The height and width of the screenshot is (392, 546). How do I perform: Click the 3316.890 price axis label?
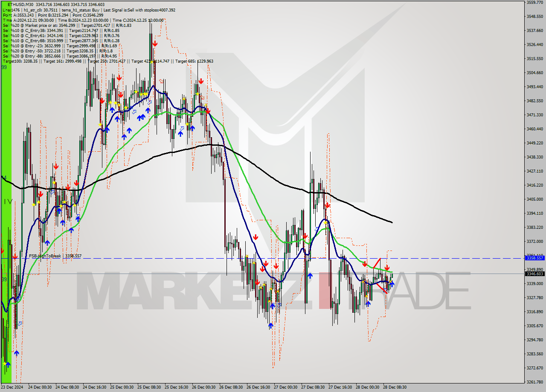[534, 311]
